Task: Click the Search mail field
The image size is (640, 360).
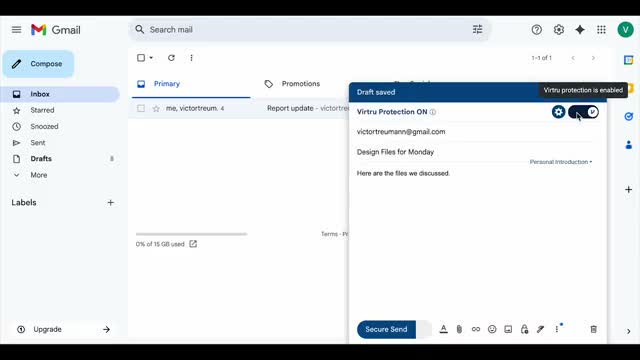Action: pos(310,29)
